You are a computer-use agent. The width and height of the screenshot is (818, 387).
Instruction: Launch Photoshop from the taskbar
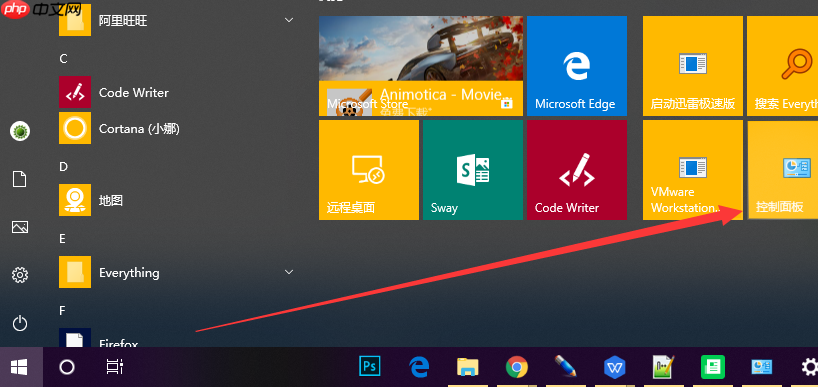pyautogui.click(x=370, y=366)
